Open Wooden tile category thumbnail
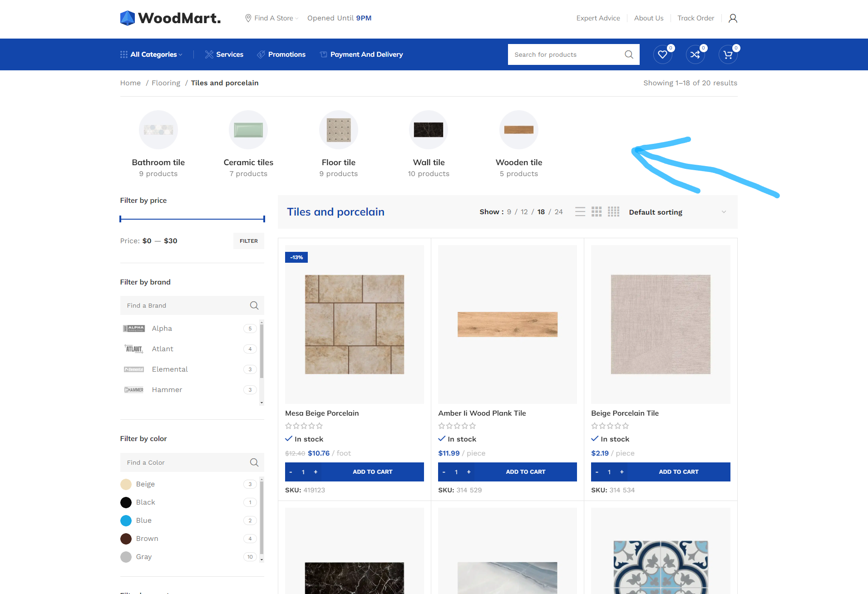Screen dimensions: 868x594 tap(519, 130)
